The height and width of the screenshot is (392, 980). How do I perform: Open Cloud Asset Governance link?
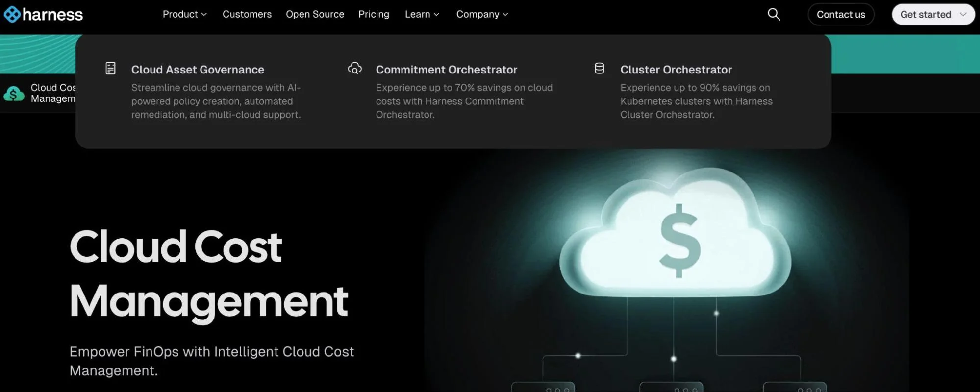coord(198,70)
